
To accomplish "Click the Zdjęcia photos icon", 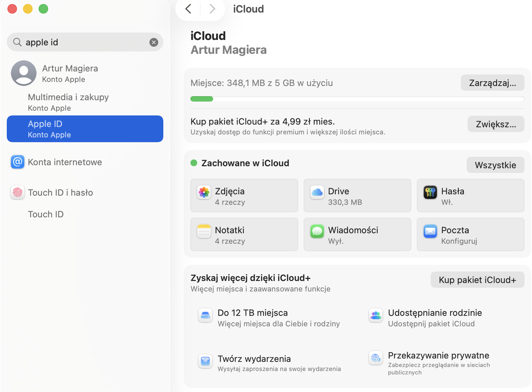I will tap(204, 193).
